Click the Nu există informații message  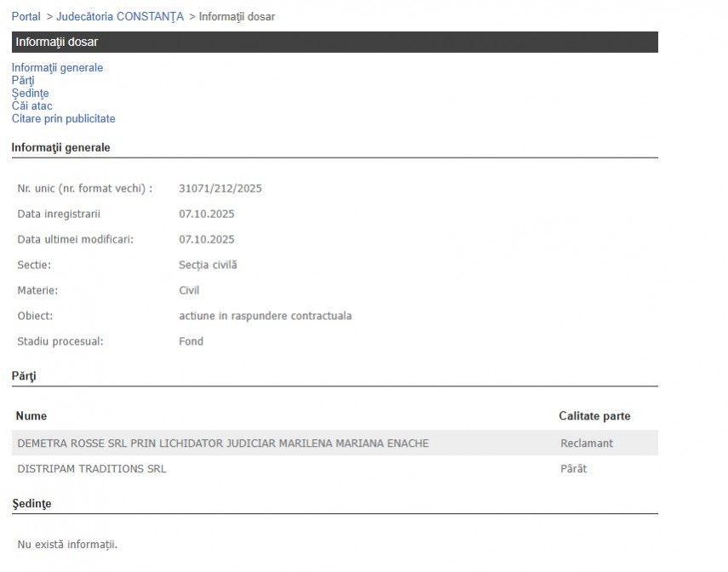pyautogui.click(x=67, y=545)
